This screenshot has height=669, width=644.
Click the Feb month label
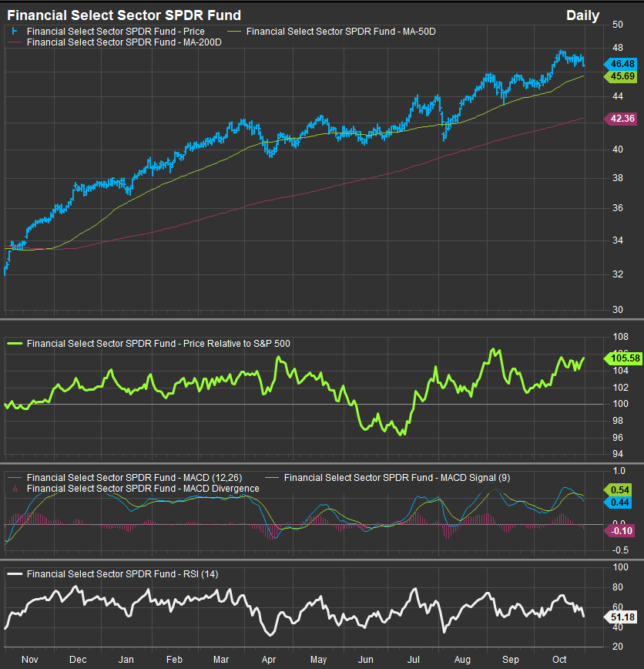(x=174, y=660)
